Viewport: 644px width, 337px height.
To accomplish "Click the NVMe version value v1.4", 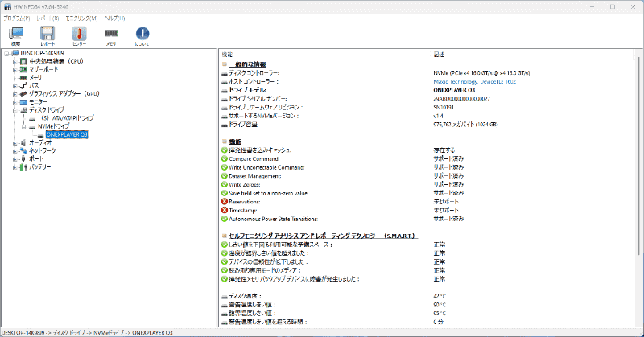I will point(438,116).
